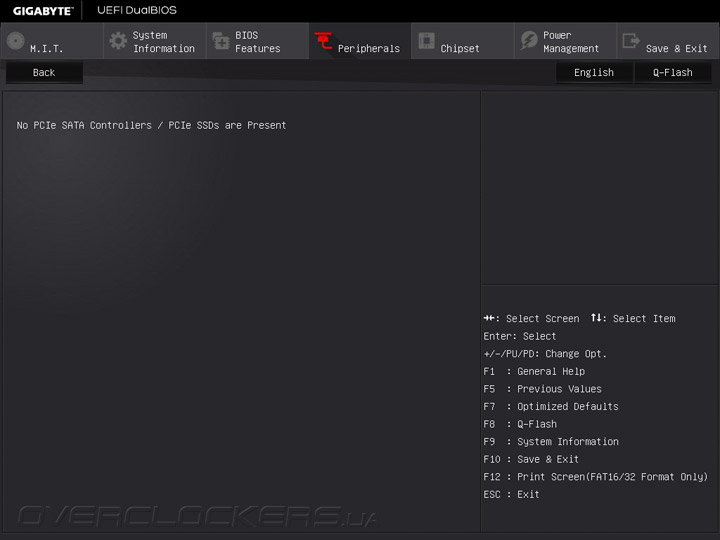Screen dimensions: 720x540
Task: Click the Power Management lightning icon
Action: point(529,41)
